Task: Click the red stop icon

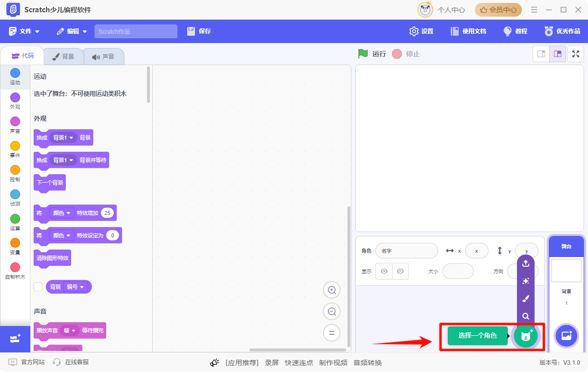Action: pyautogui.click(x=397, y=54)
